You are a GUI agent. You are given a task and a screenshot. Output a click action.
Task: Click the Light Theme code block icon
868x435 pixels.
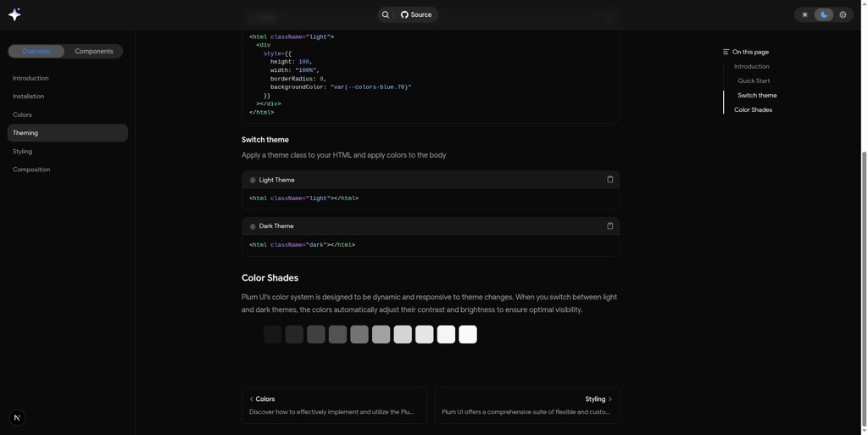(253, 180)
